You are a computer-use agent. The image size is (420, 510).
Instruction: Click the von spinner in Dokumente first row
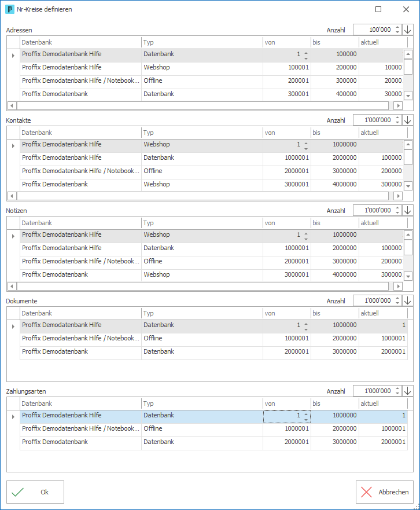306,326
